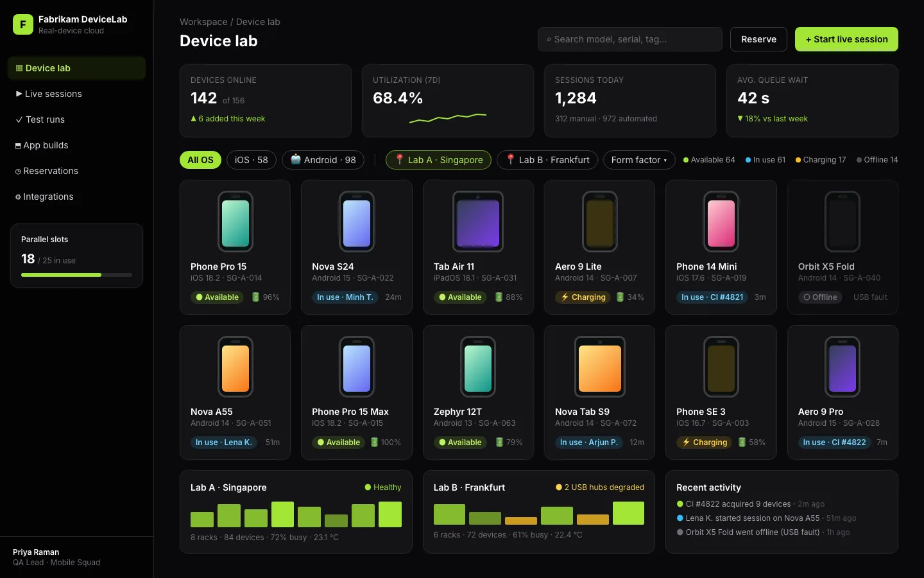This screenshot has width=924, height=578.
Task: Filter by Available 64 status
Action: pos(709,160)
